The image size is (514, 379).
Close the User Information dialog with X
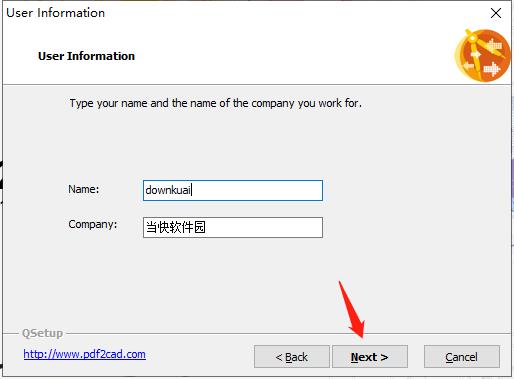tap(496, 13)
